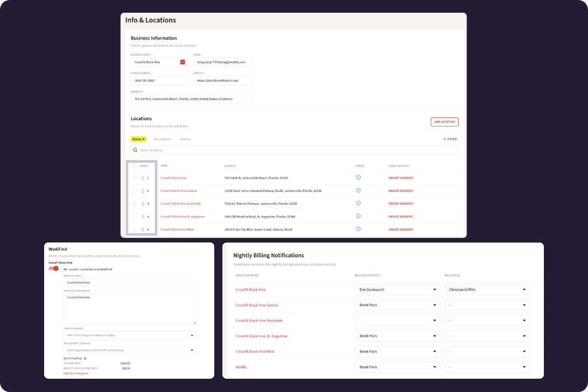Click the drag handle for Black Hive Central
588x392 pixels.
click(143, 191)
